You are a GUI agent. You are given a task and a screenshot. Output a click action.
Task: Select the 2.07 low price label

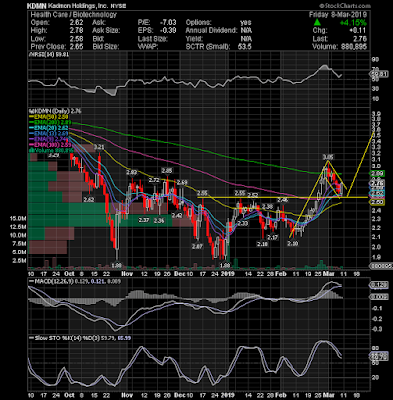197,247
